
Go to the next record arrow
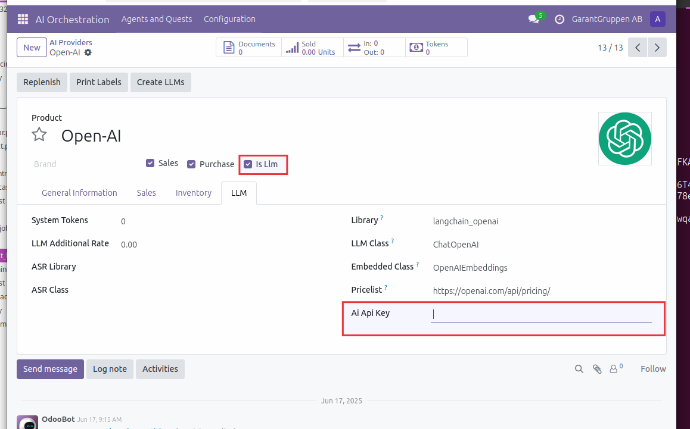tap(657, 48)
